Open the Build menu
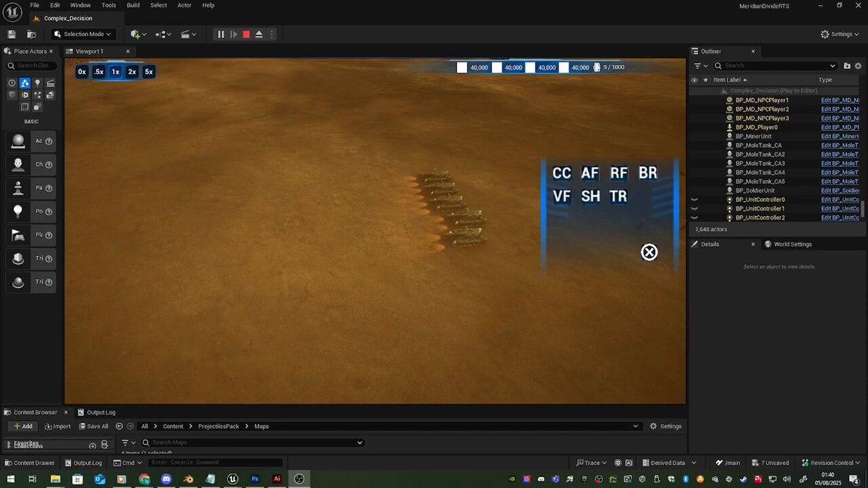868x488 pixels. pos(133,5)
